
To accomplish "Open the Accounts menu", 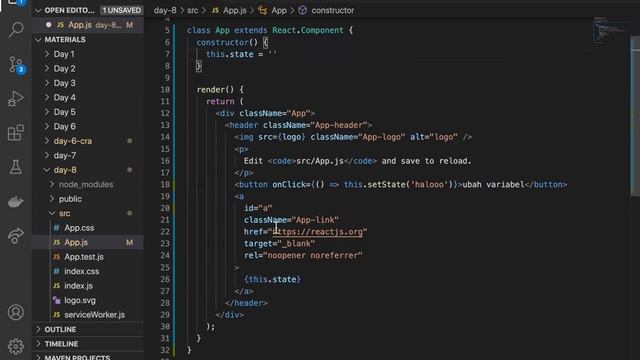I will point(16,312).
